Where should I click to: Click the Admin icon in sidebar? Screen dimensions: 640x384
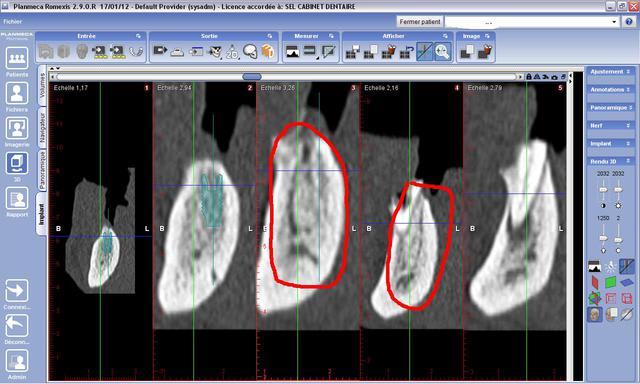[17, 361]
